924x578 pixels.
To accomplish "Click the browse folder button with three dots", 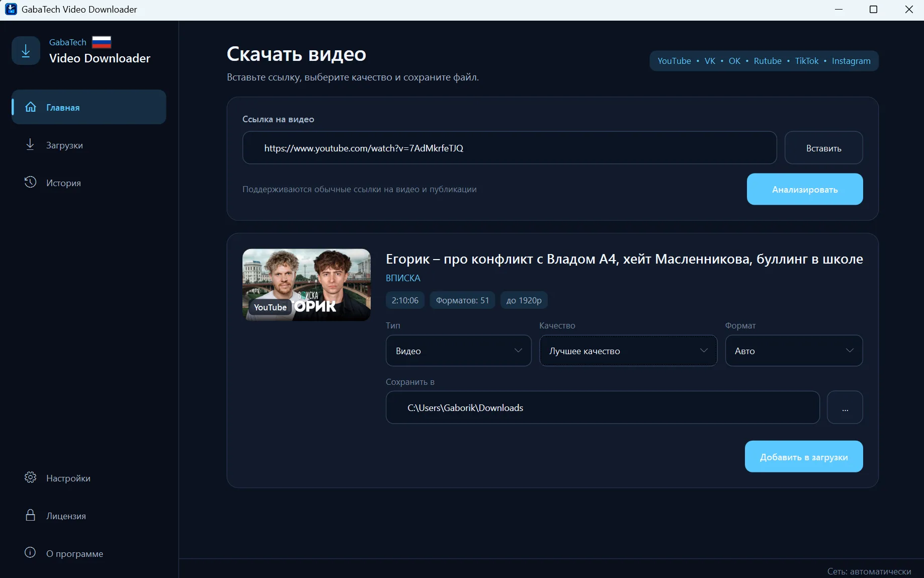I will 845,407.
